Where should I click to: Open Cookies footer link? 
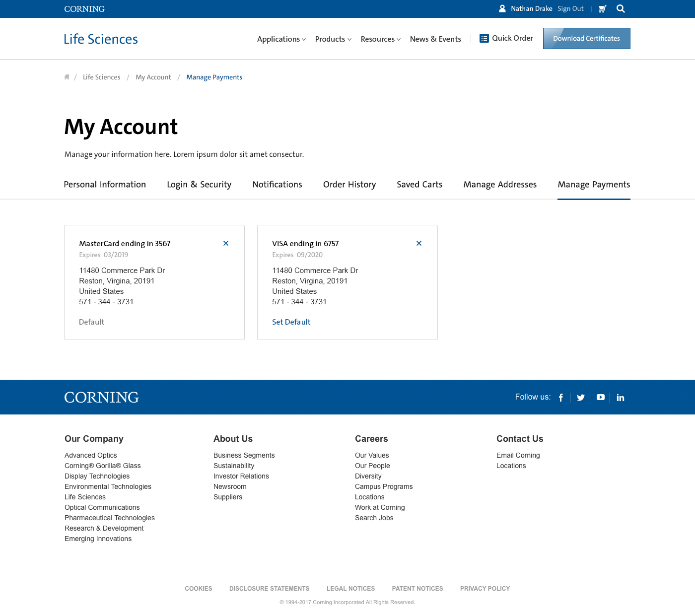click(x=199, y=589)
